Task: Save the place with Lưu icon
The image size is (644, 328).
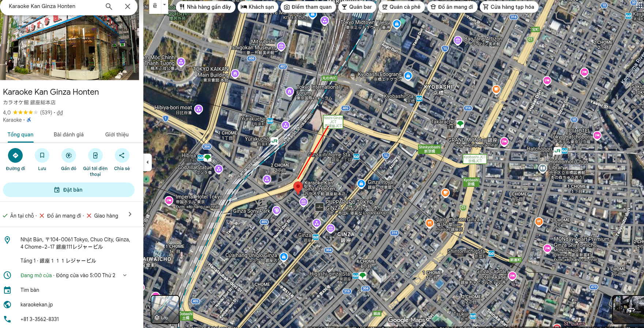Action: (42, 155)
